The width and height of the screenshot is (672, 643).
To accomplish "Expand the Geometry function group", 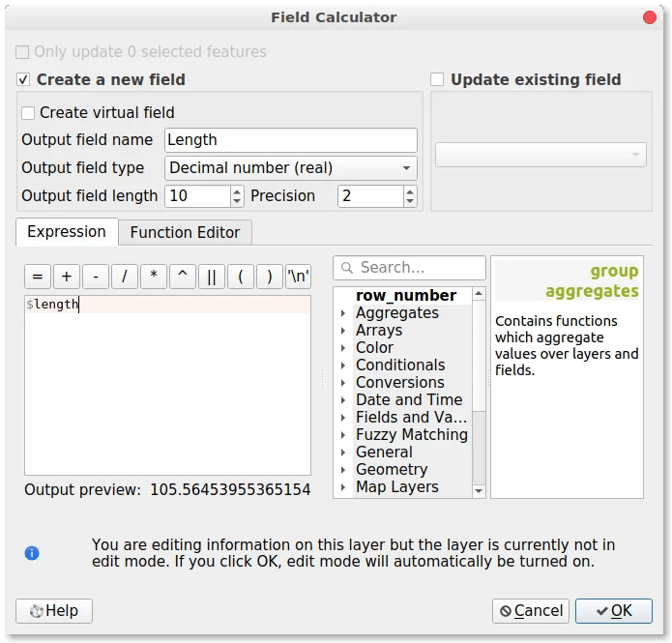I will pos(343,470).
